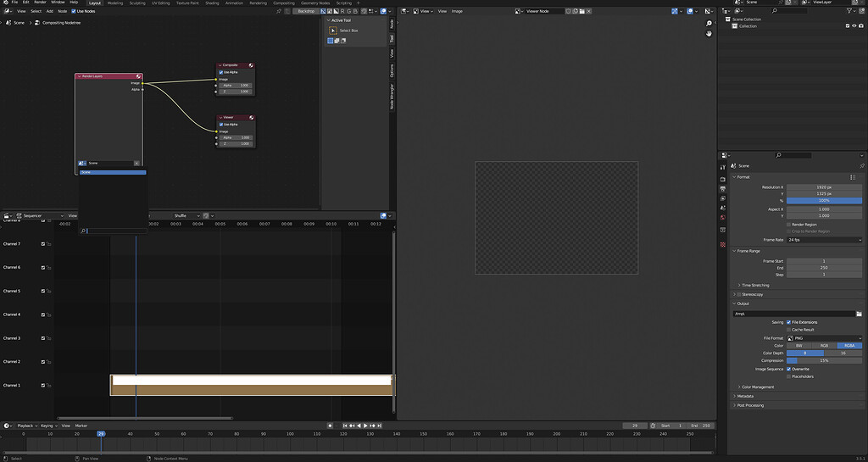
Task: Toggle the Backdrop button
Action: click(x=305, y=11)
